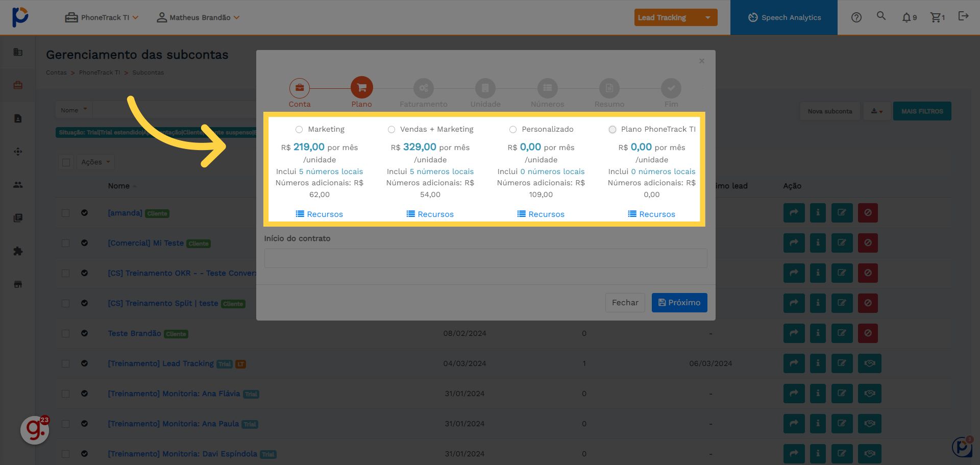The image size is (980, 465).
Task: Click handshake button for Lead Tracking row
Action: pyautogui.click(x=870, y=363)
